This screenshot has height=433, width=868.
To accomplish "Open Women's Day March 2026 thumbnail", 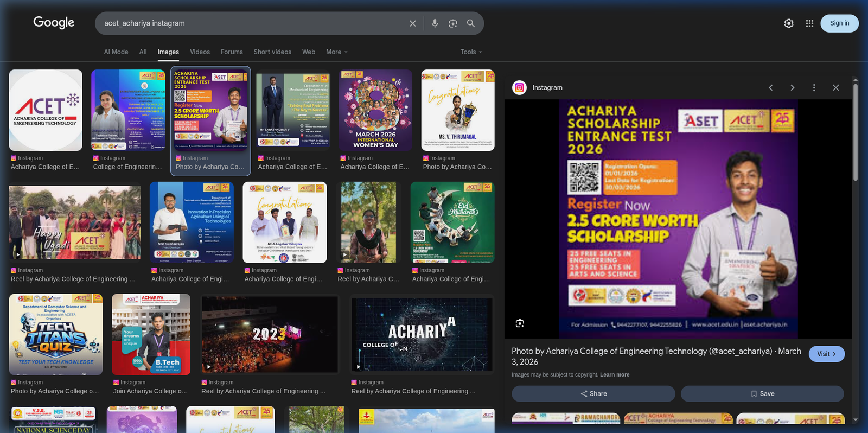I will 375,110.
